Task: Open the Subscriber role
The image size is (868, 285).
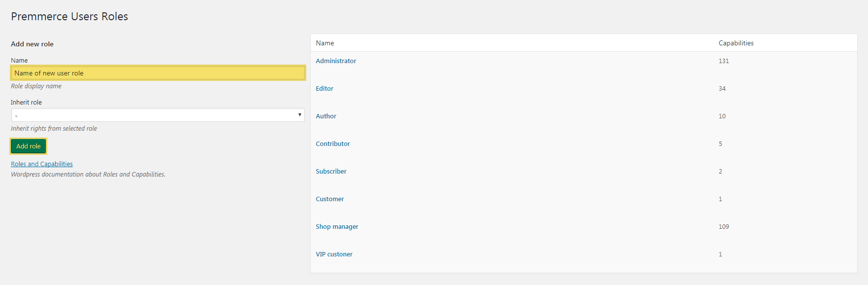Action: click(331, 172)
